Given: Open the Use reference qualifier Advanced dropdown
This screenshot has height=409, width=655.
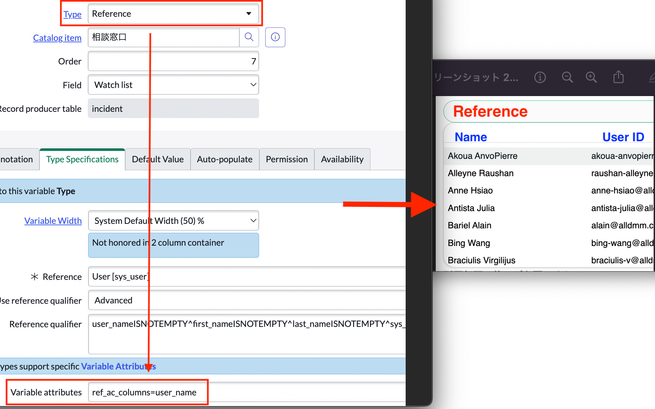Looking at the screenshot, I should click(x=246, y=300).
